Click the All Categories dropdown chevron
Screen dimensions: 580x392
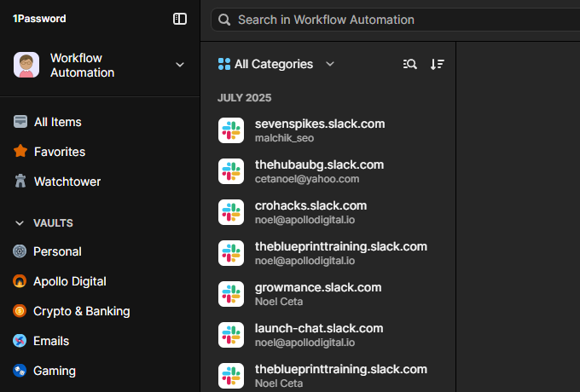[x=330, y=64]
